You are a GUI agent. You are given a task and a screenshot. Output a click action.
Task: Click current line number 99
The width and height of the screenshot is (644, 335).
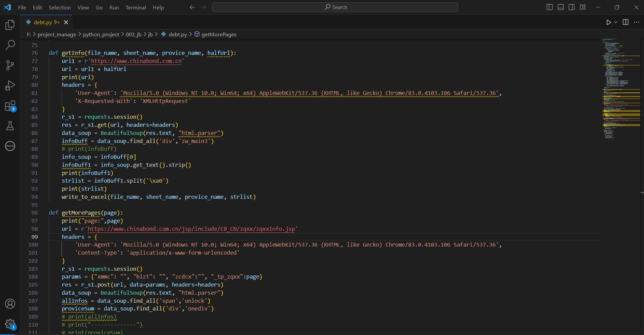(x=35, y=237)
